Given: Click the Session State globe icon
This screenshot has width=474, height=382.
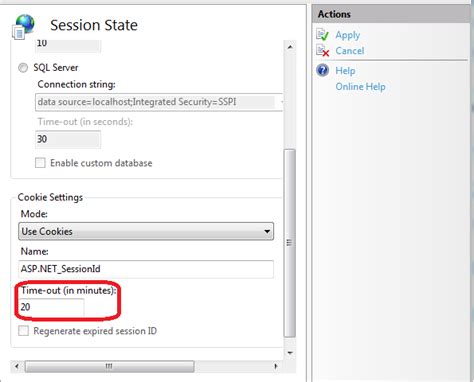Looking at the screenshot, I should click(23, 27).
